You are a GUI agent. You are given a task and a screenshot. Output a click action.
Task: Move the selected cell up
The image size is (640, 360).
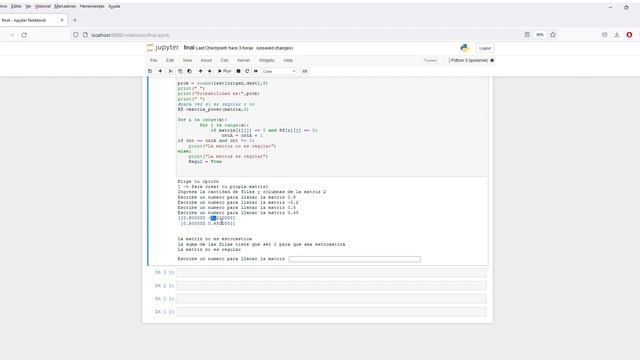click(200, 71)
